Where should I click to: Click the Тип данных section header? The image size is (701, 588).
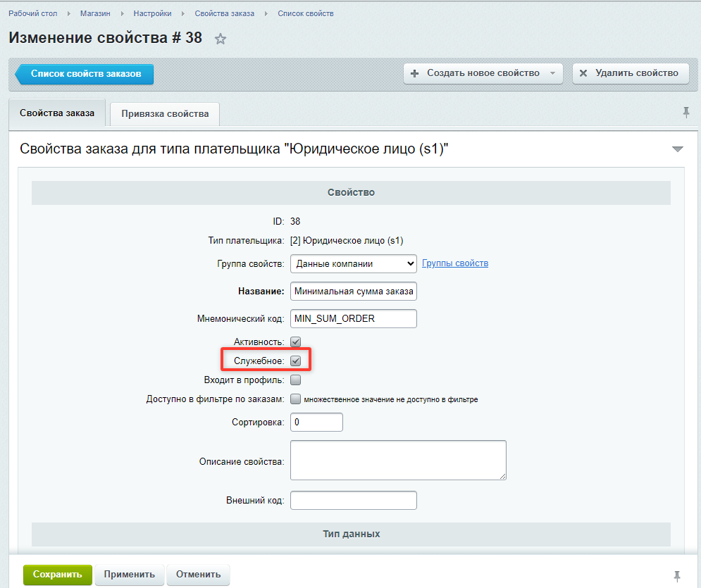[351, 534]
